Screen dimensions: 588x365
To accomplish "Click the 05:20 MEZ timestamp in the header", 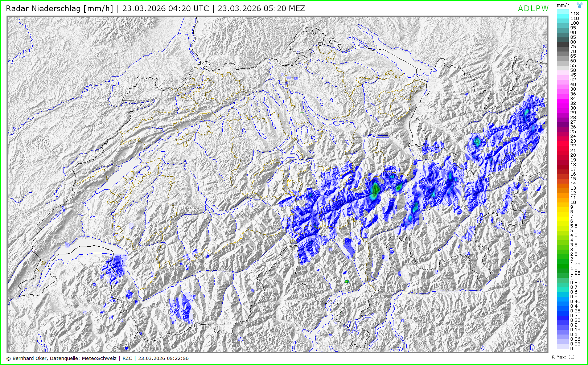I will point(261,9).
